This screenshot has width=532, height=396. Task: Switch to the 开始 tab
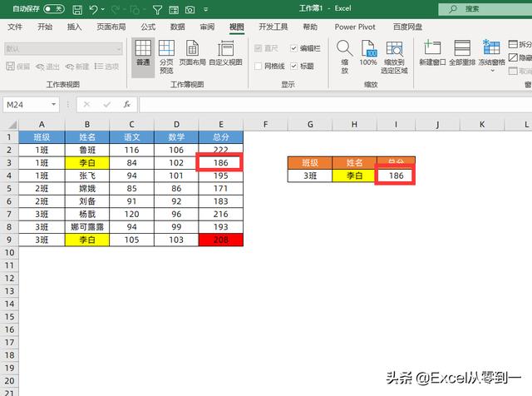[x=45, y=27]
